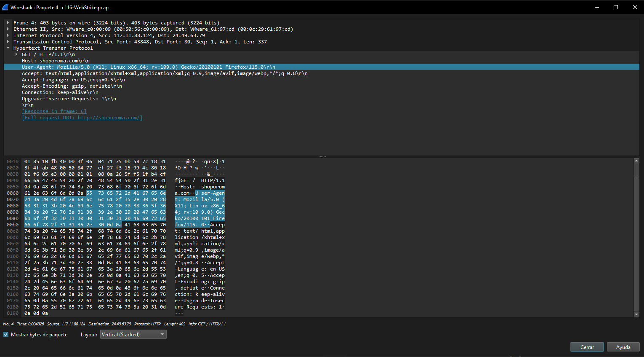Select the User-Agent header row
The image size is (644, 357).
[148, 67]
